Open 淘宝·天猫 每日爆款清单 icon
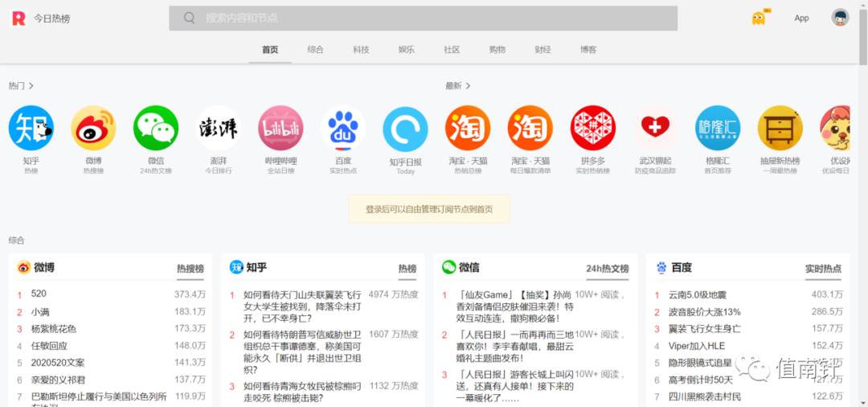This screenshot has width=868, height=407. coord(530,128)
